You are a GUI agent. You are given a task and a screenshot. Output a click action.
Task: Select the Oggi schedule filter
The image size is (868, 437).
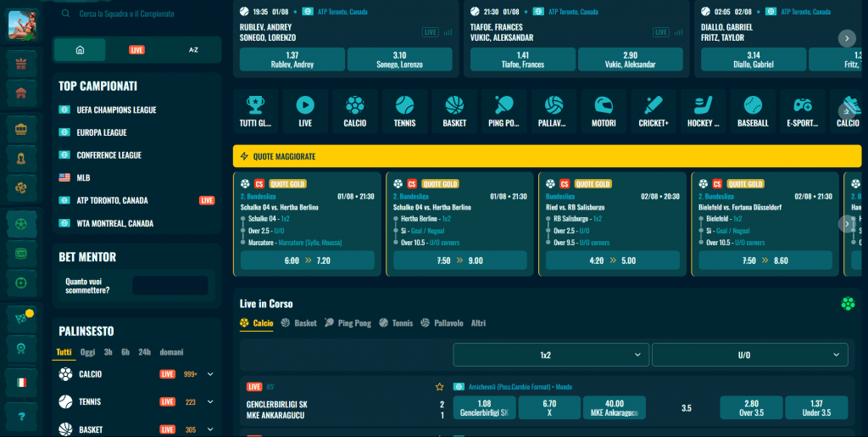coord(87,352)
